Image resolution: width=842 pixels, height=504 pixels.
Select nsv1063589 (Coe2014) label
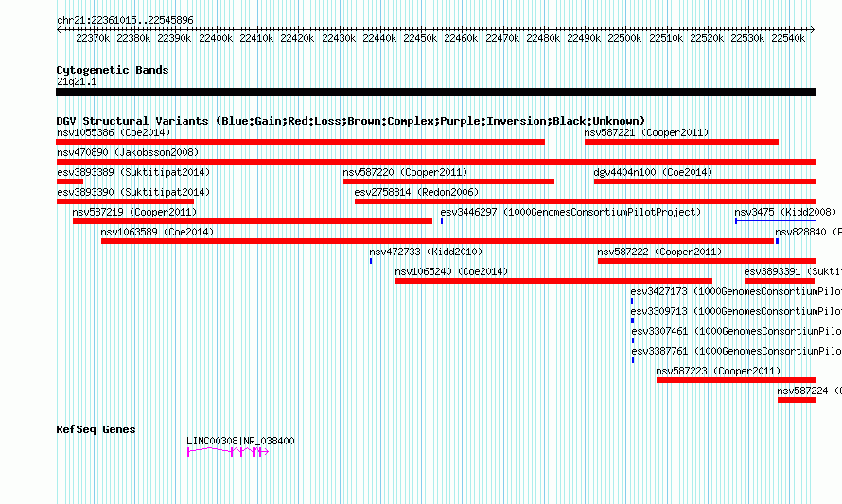pos(157,232)
